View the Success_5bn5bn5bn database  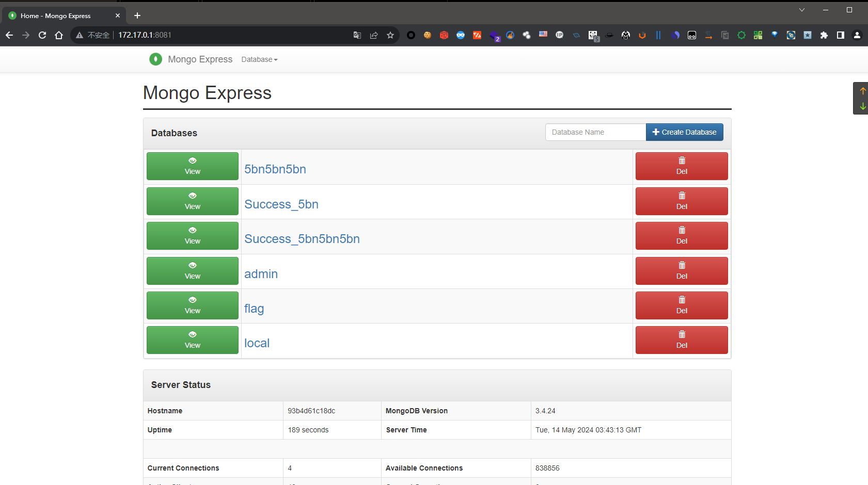coord(193,236)
